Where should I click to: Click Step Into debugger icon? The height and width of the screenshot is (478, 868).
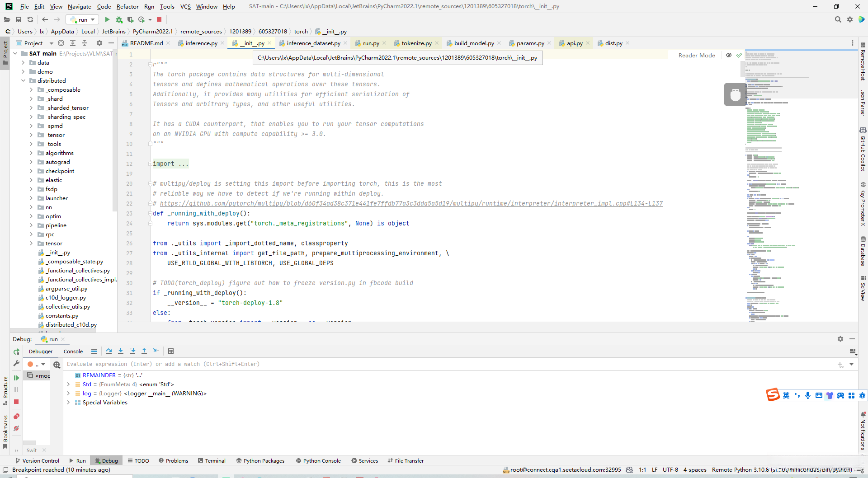click(x=121, y=351)
